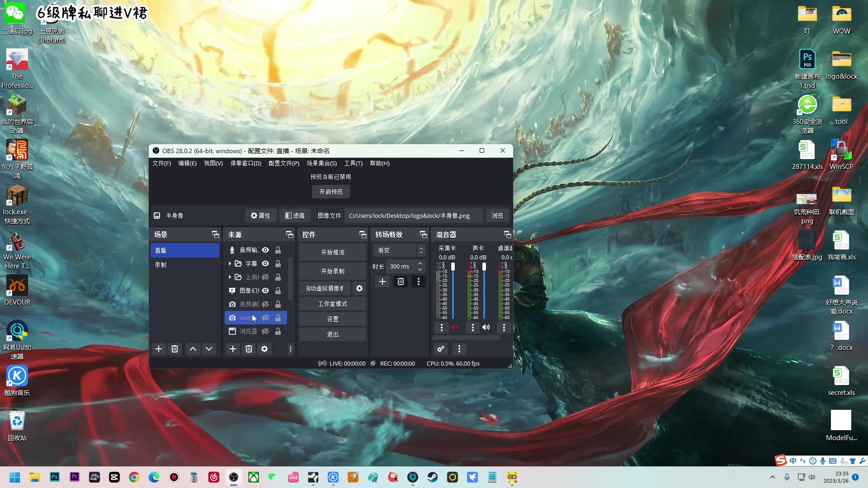
Task: Hide the 字幕 group
Action: 265,263
